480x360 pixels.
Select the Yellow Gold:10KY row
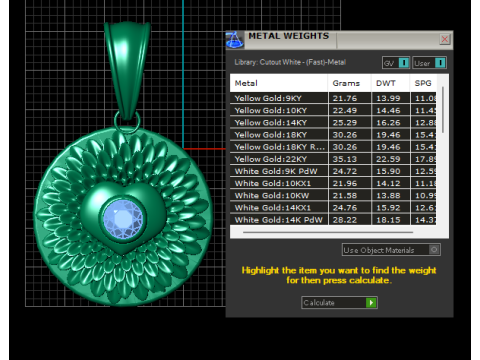click(333, 110)
